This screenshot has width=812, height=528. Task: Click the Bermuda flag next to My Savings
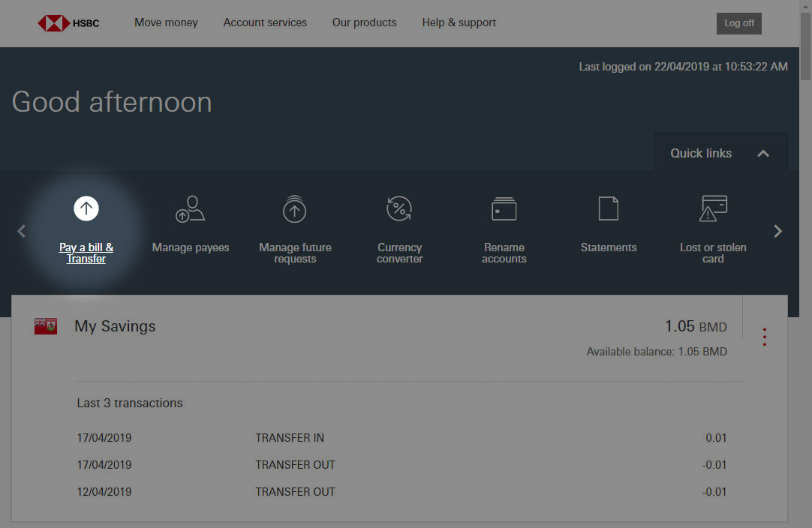[x=46, y=326]
